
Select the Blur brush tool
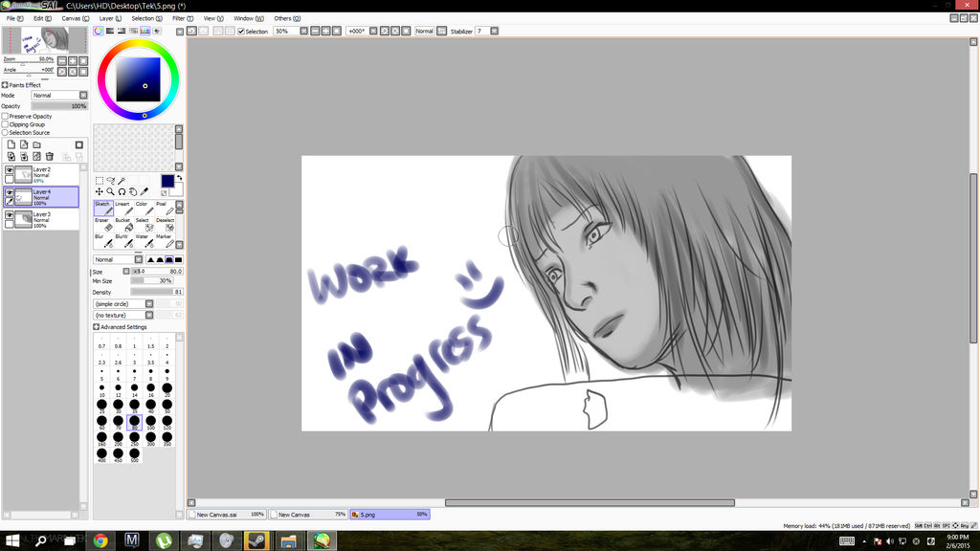[103, 240]
